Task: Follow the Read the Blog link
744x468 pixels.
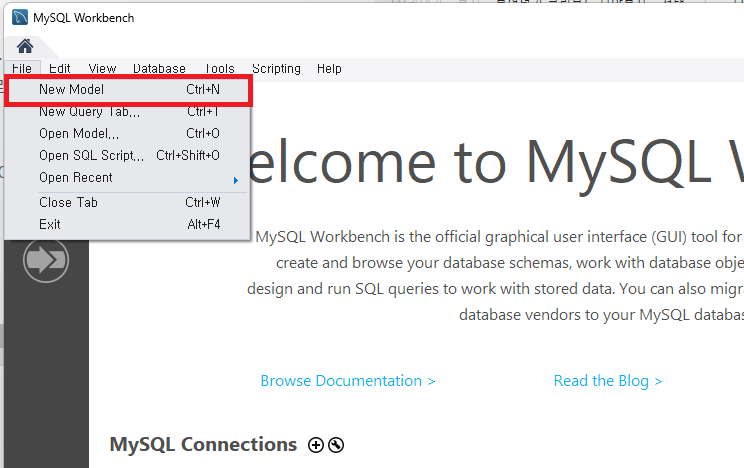Action: pos(608,381)
